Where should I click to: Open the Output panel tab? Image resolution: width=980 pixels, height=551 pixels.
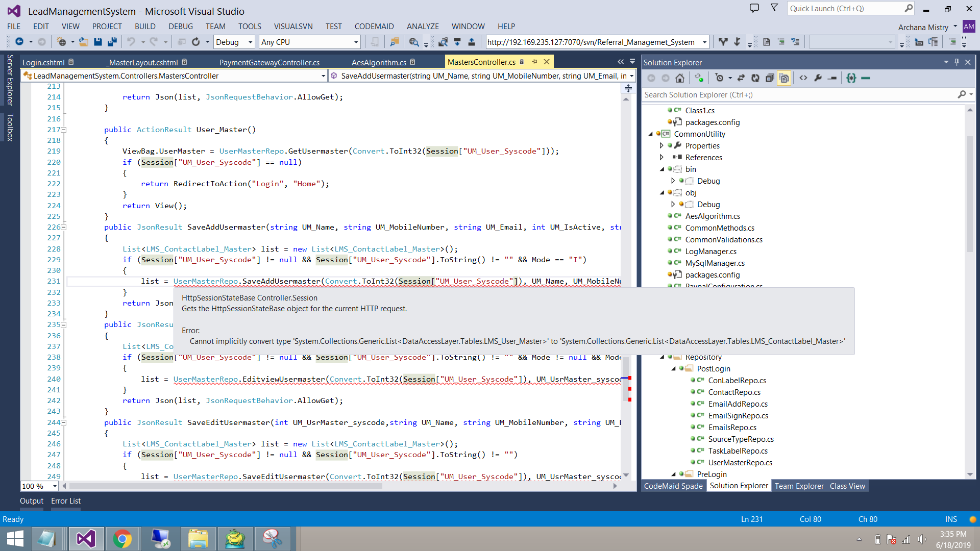point(32,501)
